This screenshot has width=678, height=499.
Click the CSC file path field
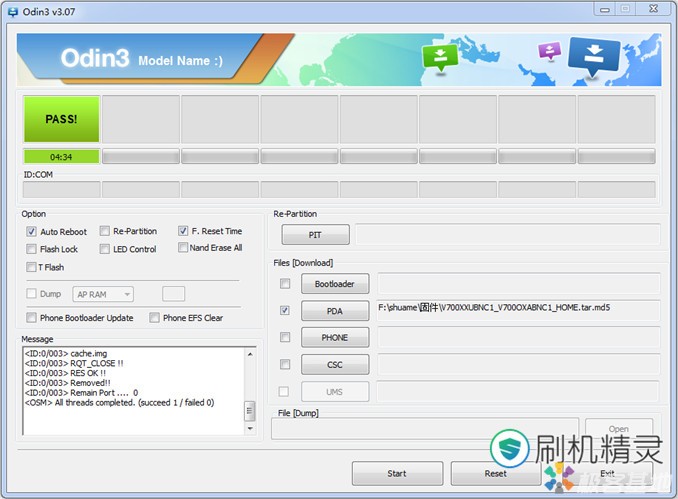[518, 365]
